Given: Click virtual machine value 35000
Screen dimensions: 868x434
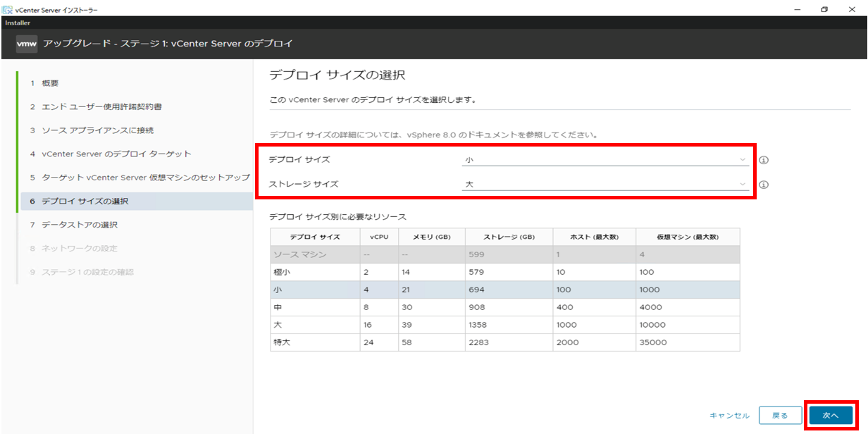Looking at the screenshot, I should [652, 342].
